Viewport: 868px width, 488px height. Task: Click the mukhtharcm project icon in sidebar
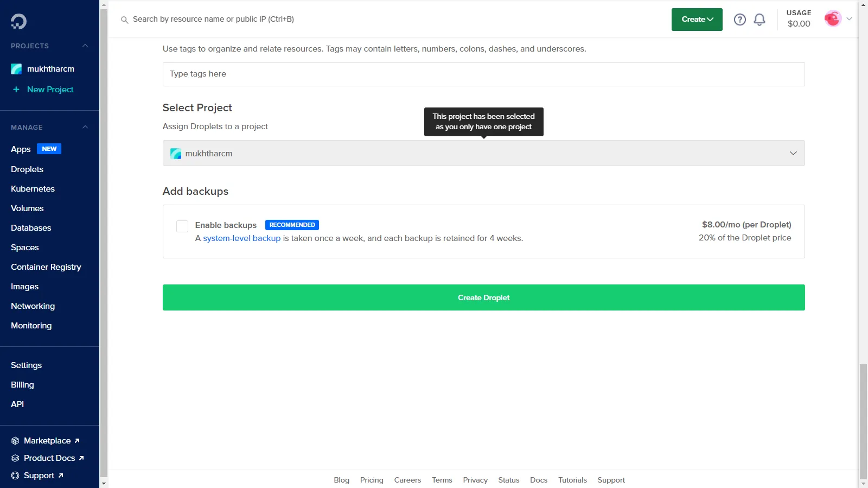pyautogui.click(x=16, y=69)
